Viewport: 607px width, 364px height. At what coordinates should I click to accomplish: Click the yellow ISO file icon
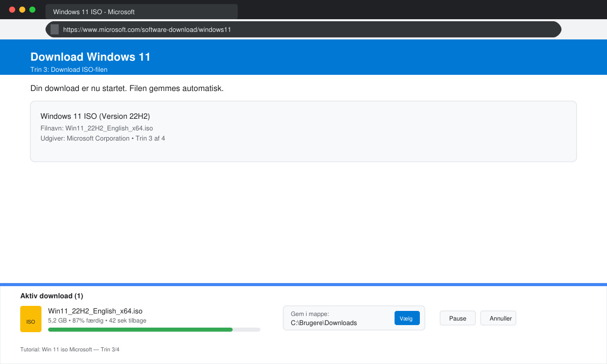point(31,319)
